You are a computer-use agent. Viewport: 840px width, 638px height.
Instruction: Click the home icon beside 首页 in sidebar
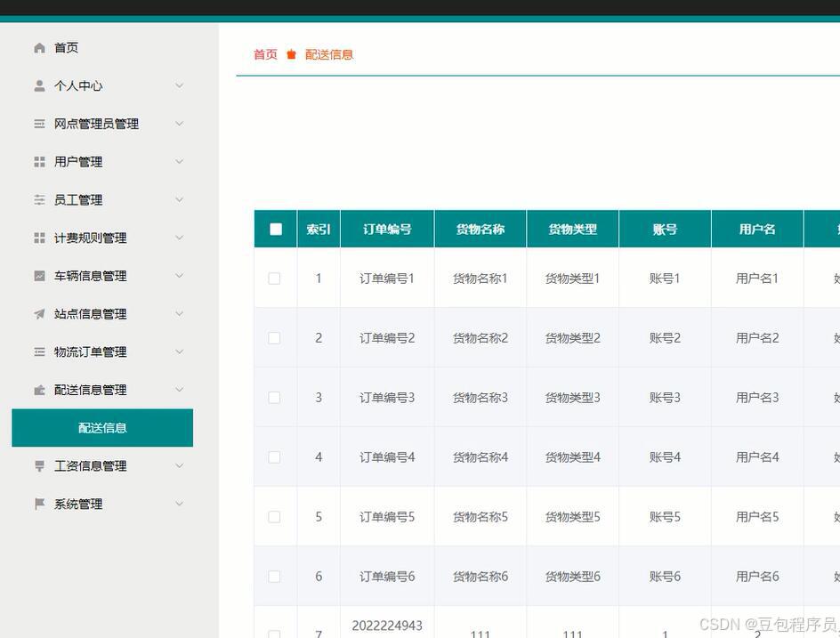coord(39,48)
